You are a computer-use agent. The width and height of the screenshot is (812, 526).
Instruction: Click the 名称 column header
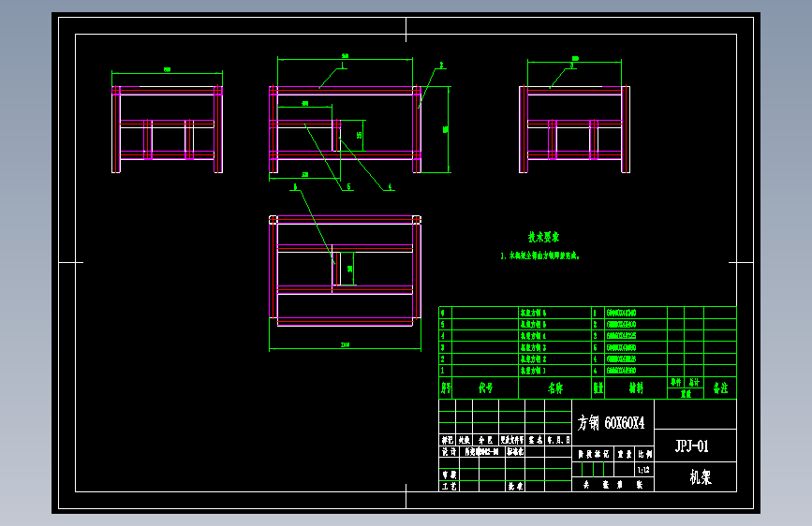(555, 387)
